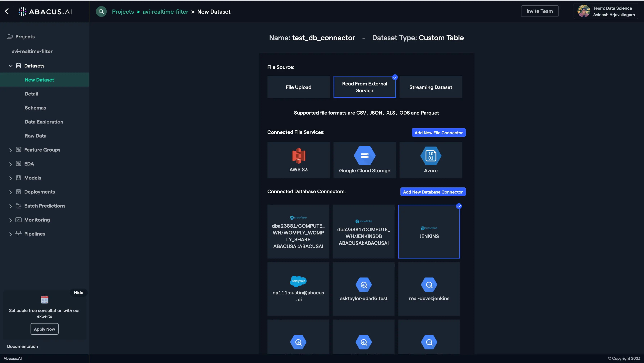Screen dimensions: 644x363
Task: Select BigQuery asktaylor-edad6:test connector
Action: click(364, 289)
